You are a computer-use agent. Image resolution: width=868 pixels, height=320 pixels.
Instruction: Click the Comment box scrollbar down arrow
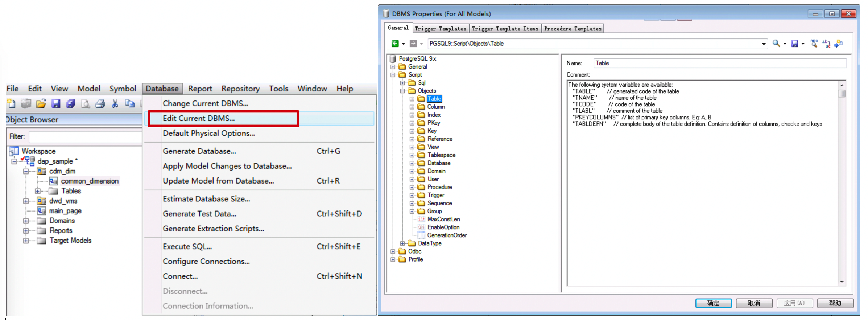coord(842,282)
